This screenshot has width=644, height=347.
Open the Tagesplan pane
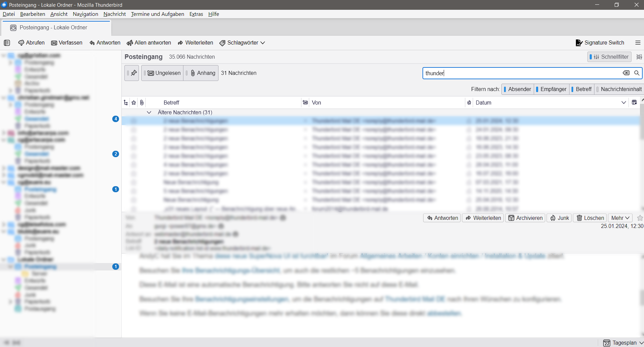coord(623,343)
